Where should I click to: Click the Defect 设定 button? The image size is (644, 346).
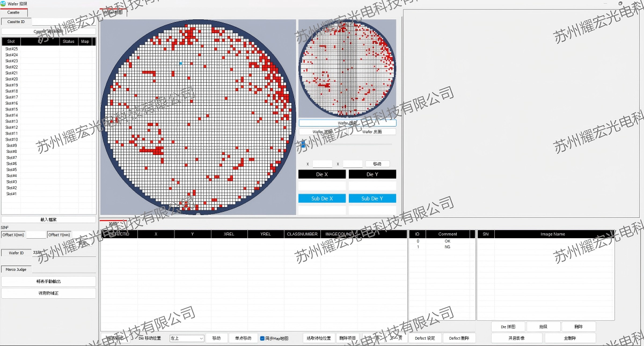[x=425, y=338]
